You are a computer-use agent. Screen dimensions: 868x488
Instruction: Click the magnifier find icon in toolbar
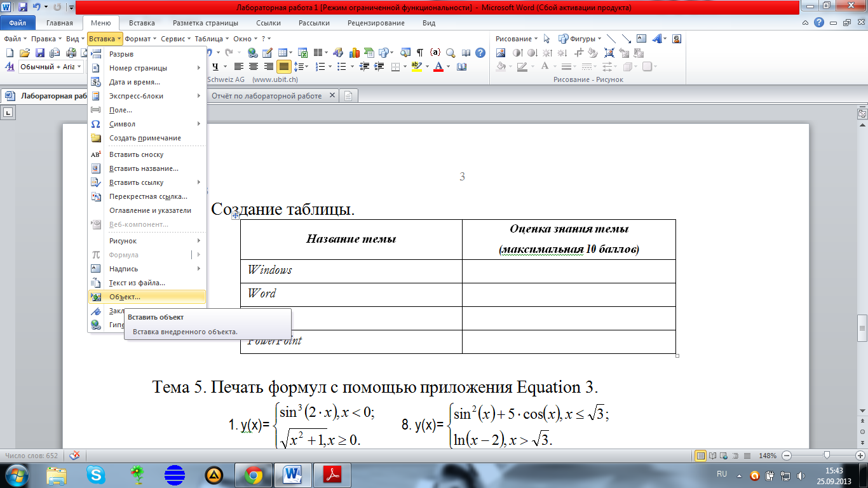point(451,53)
